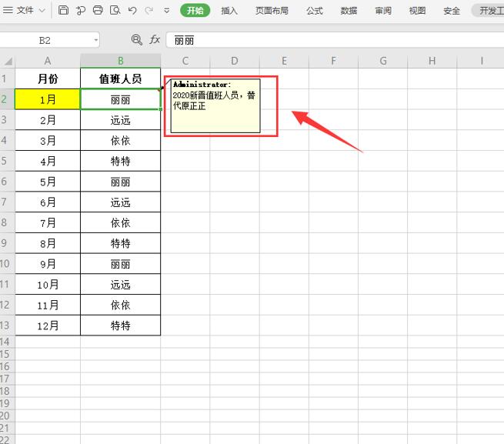This screenshot has width=504, height=444.
Task: Click the 2月 cell
Action: pos(48,120)
